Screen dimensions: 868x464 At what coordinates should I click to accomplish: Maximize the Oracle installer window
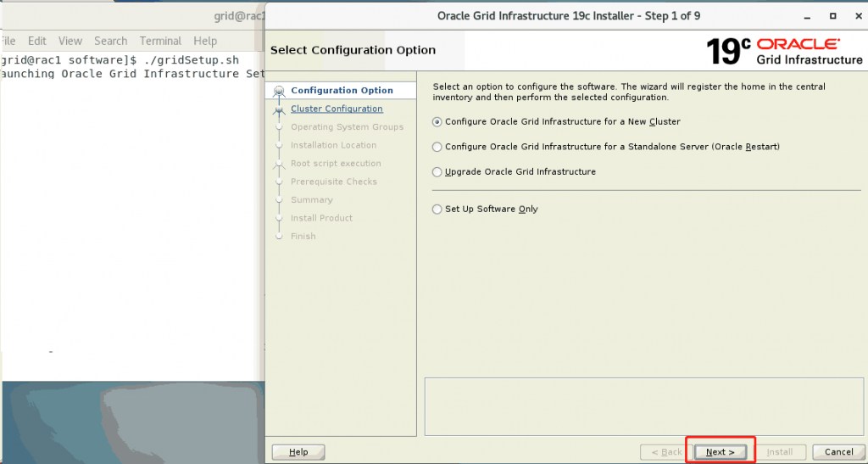pos(832,17)
